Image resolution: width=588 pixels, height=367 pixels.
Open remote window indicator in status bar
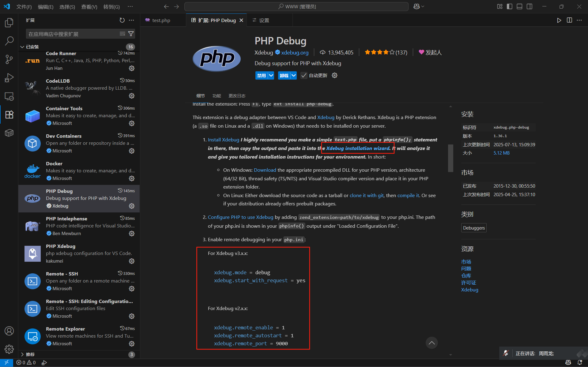(6, 362)
